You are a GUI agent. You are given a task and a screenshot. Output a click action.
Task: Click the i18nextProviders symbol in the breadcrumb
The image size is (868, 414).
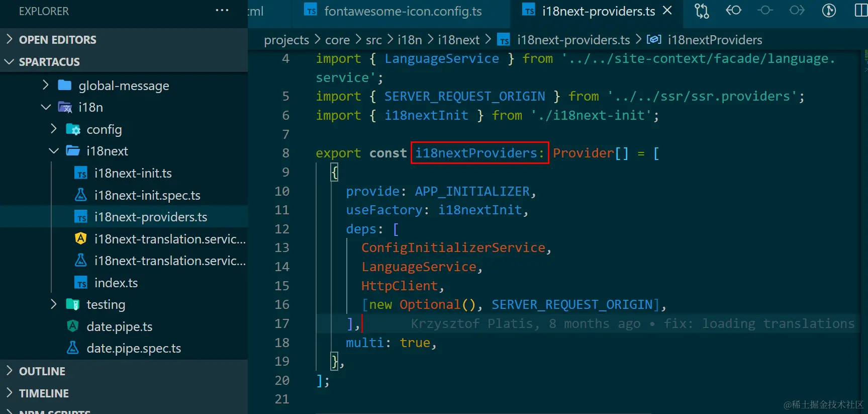tap(715, 40)
